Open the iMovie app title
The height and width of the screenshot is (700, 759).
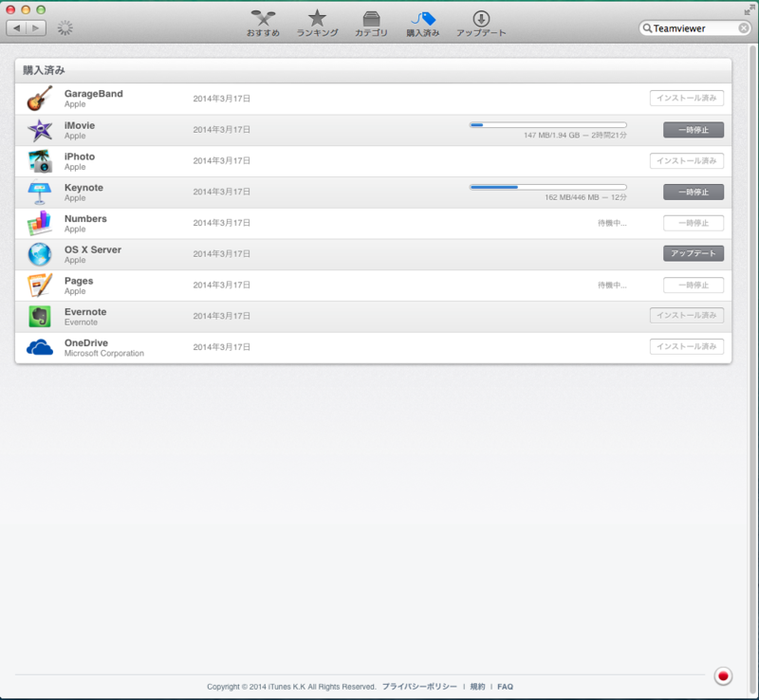click(80, 125)
